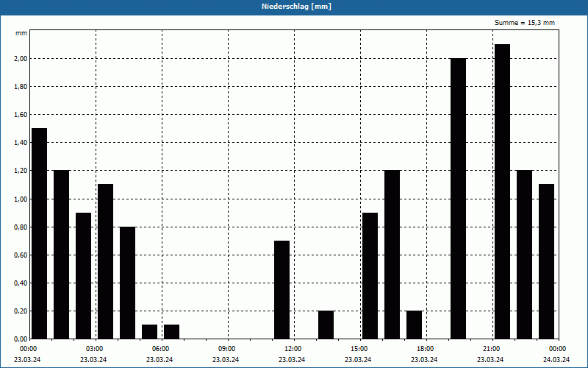Click the 21:00 time axis label
Screen dimensions: 588x368
click(491, 349)
